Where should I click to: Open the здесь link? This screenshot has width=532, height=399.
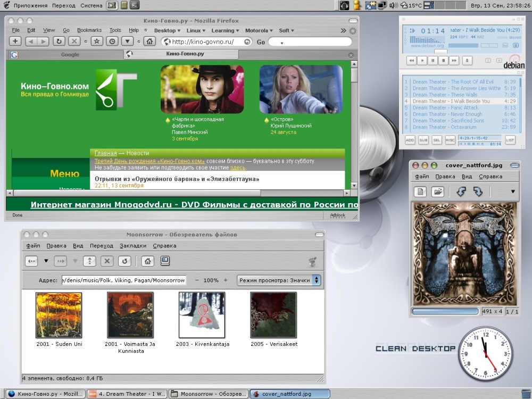[238, 168]
